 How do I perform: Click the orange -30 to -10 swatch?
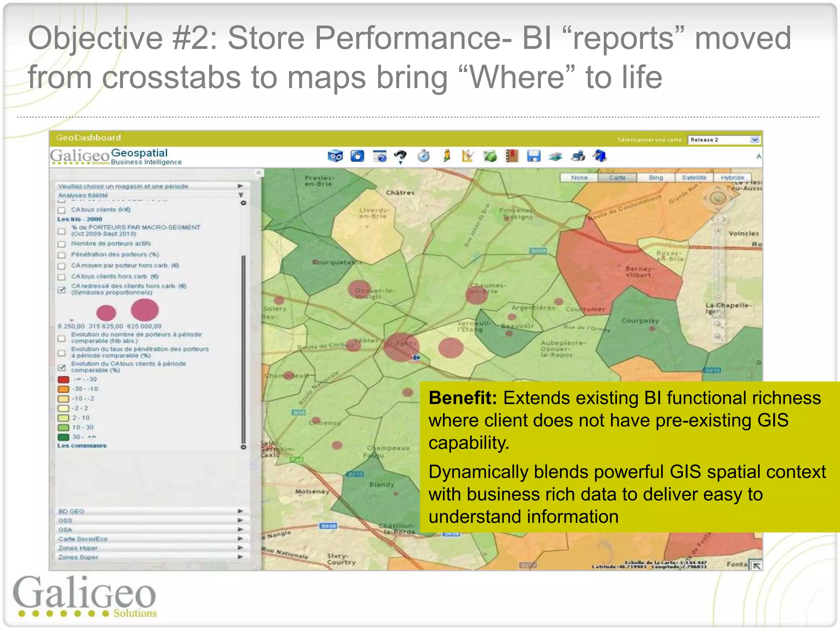click(63, 389)
